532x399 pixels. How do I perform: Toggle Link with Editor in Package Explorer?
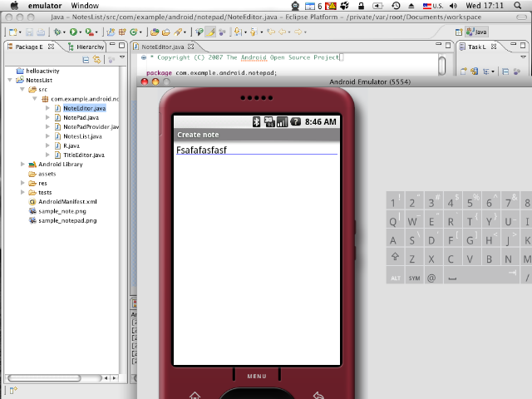tap(97, 60)
